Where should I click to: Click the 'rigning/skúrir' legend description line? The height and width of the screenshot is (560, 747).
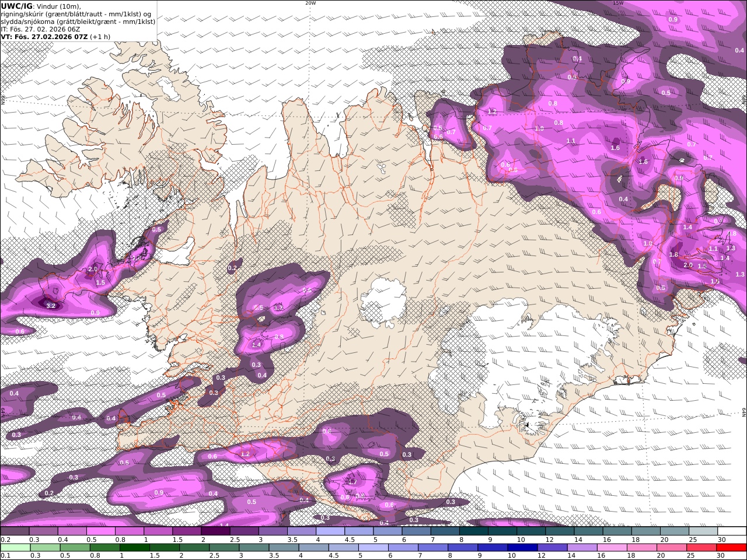coord(76,13)
